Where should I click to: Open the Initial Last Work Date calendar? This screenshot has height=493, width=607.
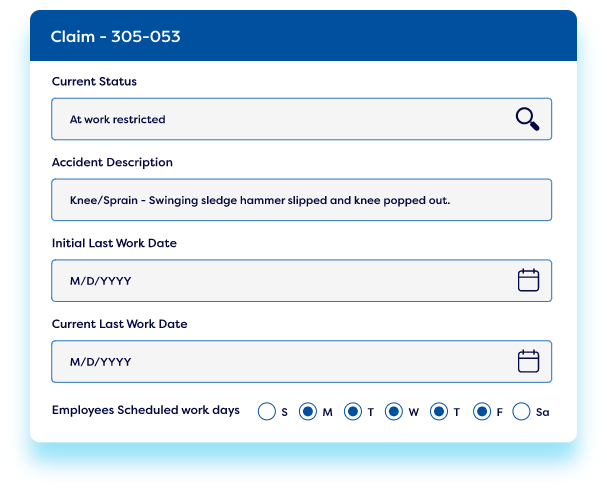pyautogui.click(x=528, y=281)
